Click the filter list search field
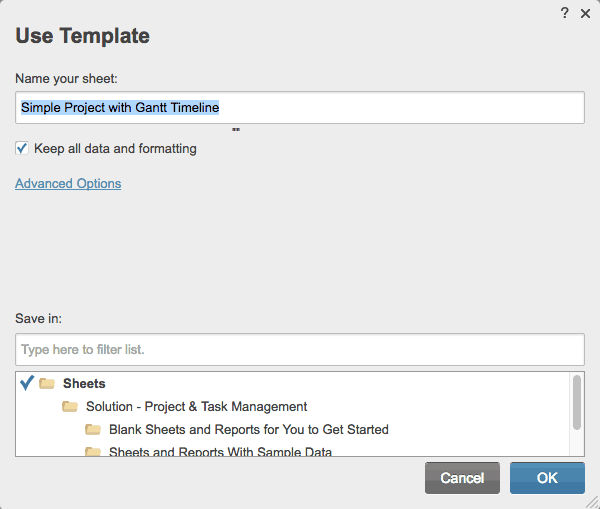This screenshot has height=509, width=600. 300,350
